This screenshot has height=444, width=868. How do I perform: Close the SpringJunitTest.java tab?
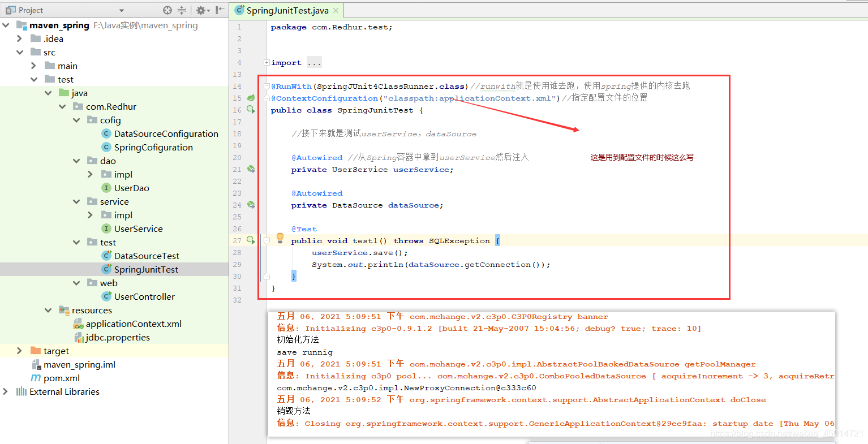[336, 11]
